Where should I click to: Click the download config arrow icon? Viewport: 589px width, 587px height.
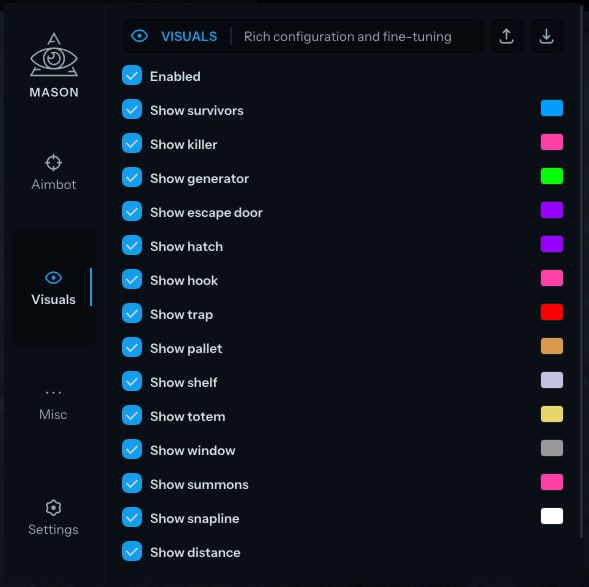point(546,36)
